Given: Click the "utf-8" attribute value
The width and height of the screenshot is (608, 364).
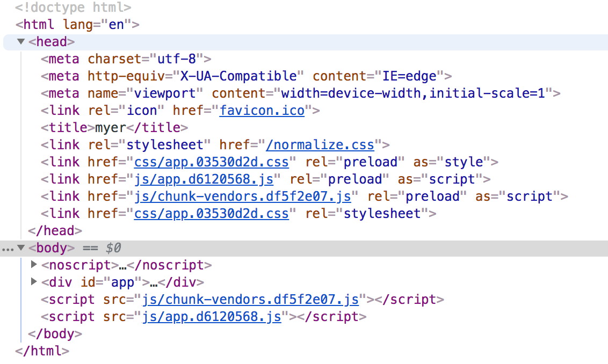Looking at the screenshot, I should tap(176, 59).
